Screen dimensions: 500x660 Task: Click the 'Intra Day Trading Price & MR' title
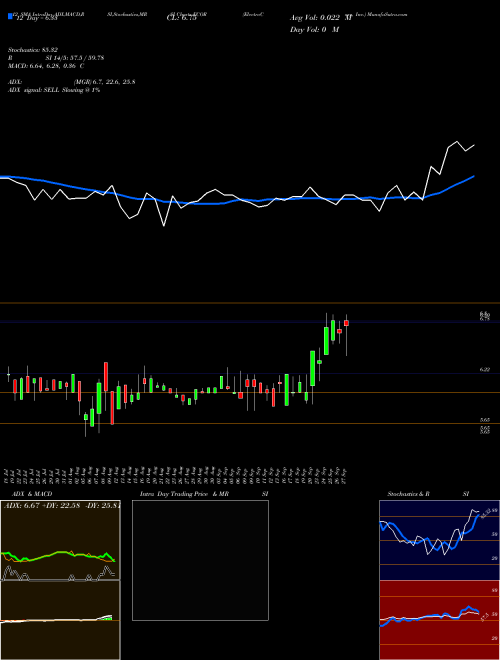184,494
